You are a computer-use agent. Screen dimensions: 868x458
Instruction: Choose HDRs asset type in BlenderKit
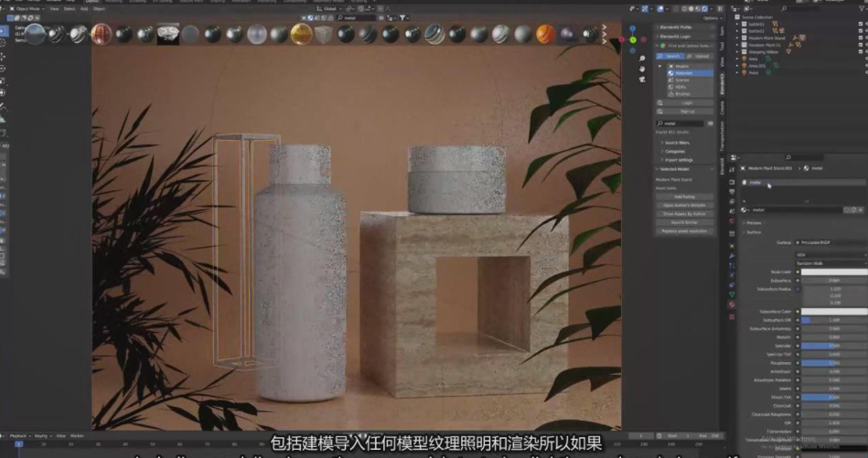point(681,87)
